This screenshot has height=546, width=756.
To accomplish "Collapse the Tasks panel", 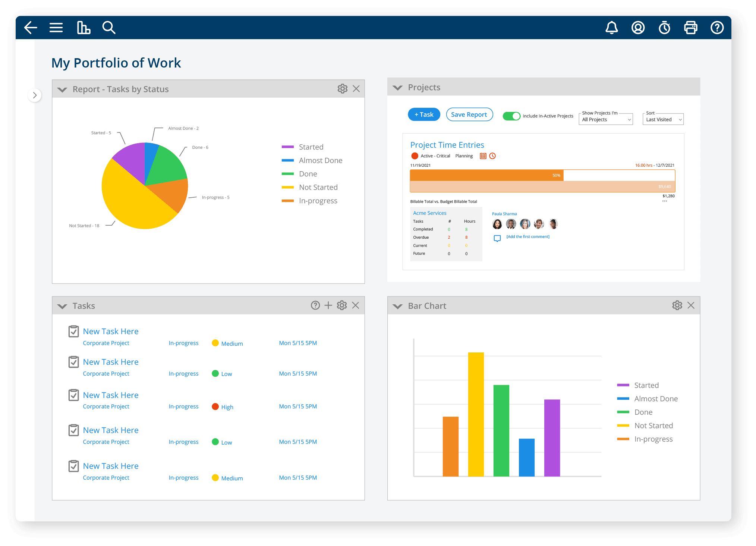I will [x=62, y=306].
